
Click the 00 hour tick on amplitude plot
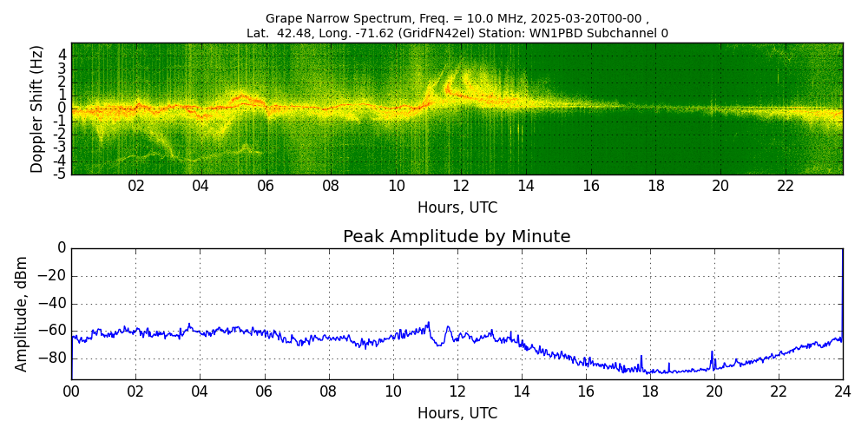click(x=71, y=391)
